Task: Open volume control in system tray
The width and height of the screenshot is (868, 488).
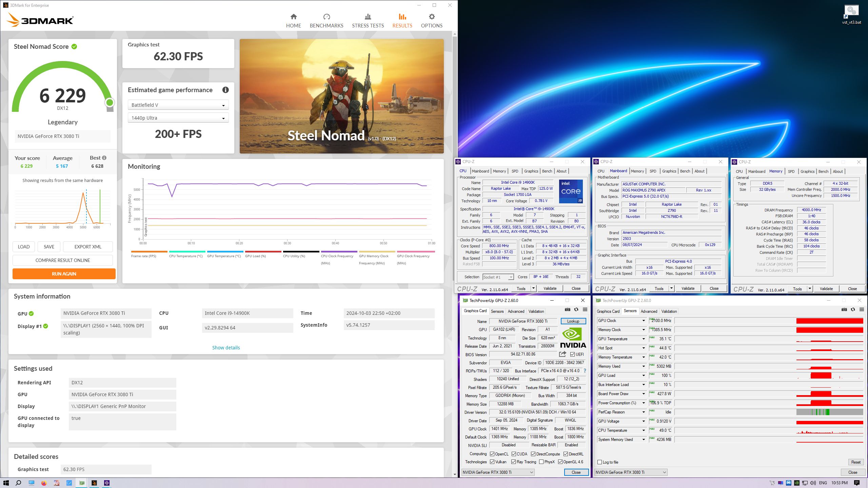Action: click(813, 483)
